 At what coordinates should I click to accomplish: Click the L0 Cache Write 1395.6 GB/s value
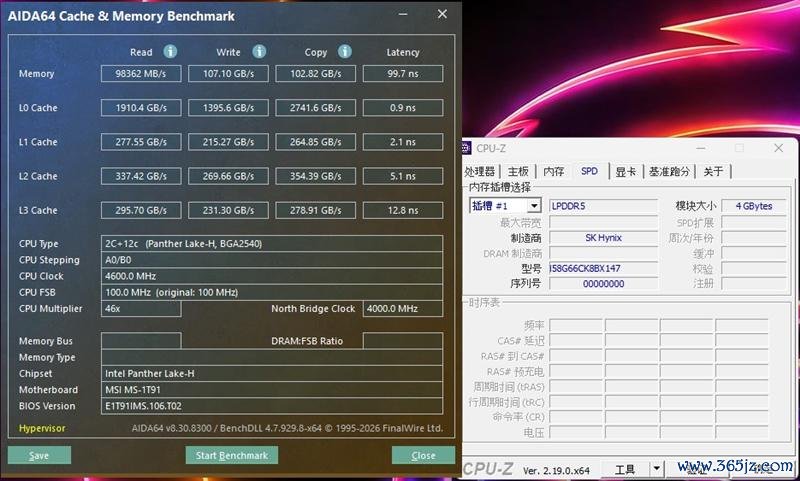click(x=228, y=108)
